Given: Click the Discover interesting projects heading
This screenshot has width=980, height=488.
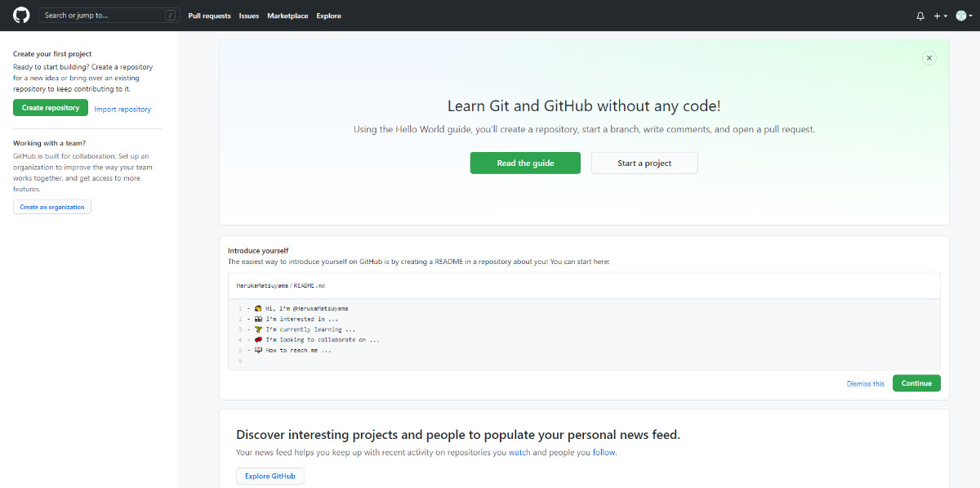Looking at the screenshot, I should [x=458, y=434].
